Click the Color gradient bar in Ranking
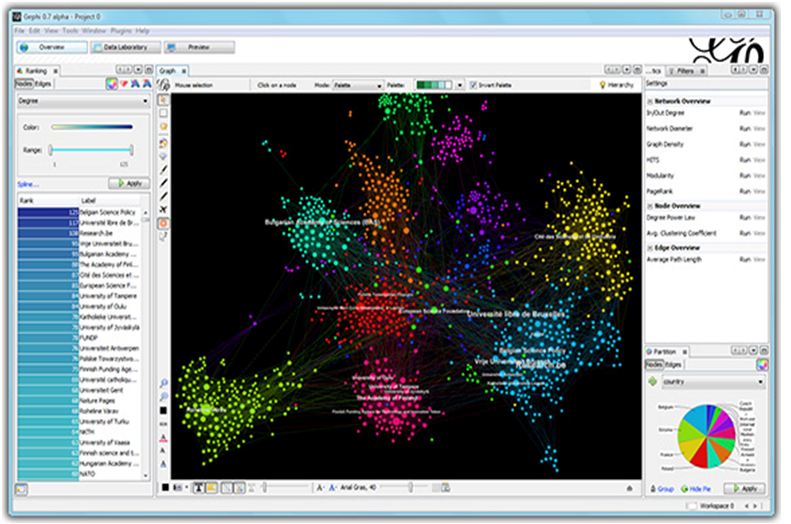791x524 pixels. [x=91, y=127]
